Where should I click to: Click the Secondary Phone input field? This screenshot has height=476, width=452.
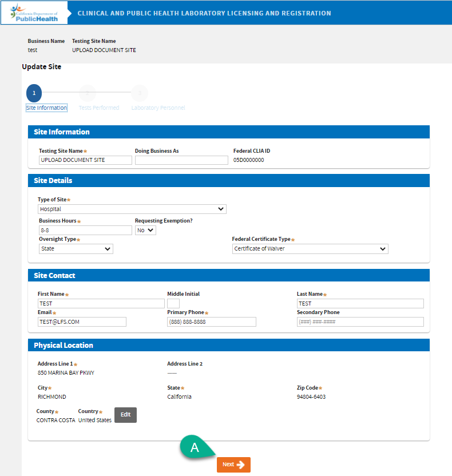pyautogui.click(x=360, y=322)
